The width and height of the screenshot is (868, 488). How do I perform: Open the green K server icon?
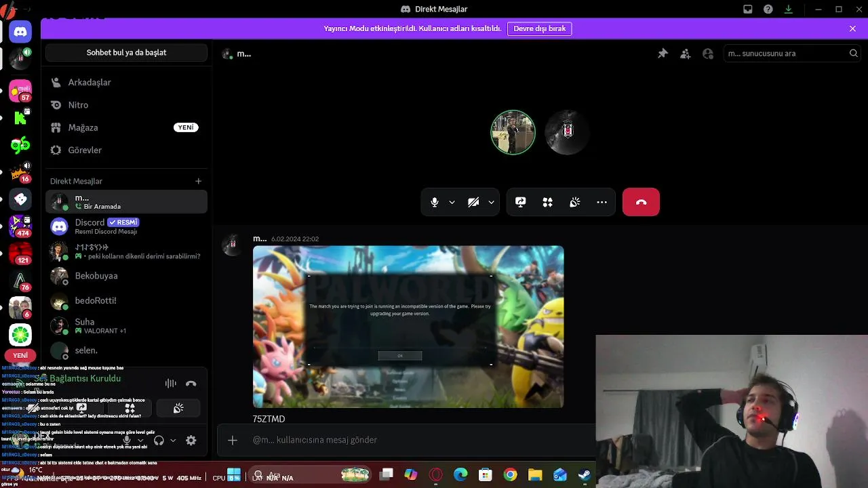tap(20, 118)
